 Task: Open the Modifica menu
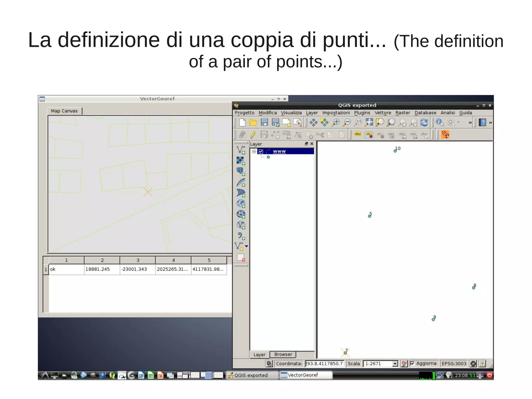(268, 113)
